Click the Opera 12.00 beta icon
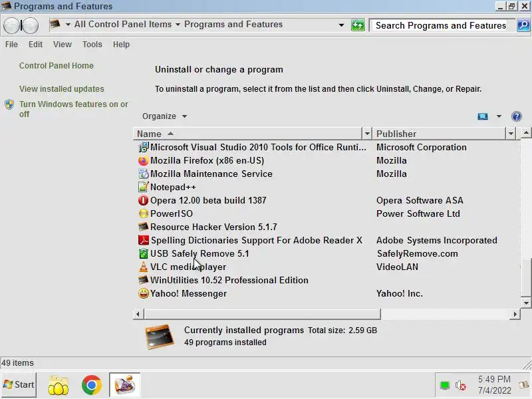The image size is (532, 399). [x=144, y=200]
